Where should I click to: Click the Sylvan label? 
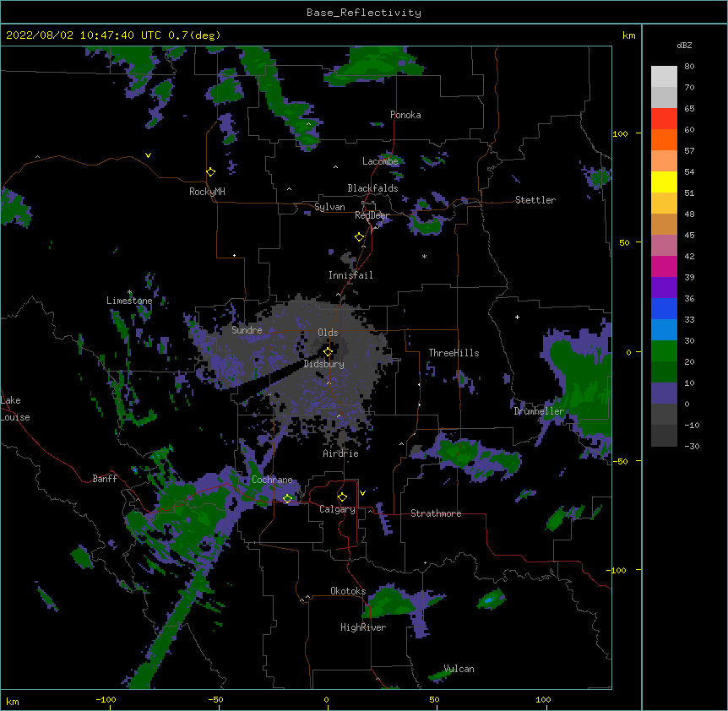click(329, 207)
